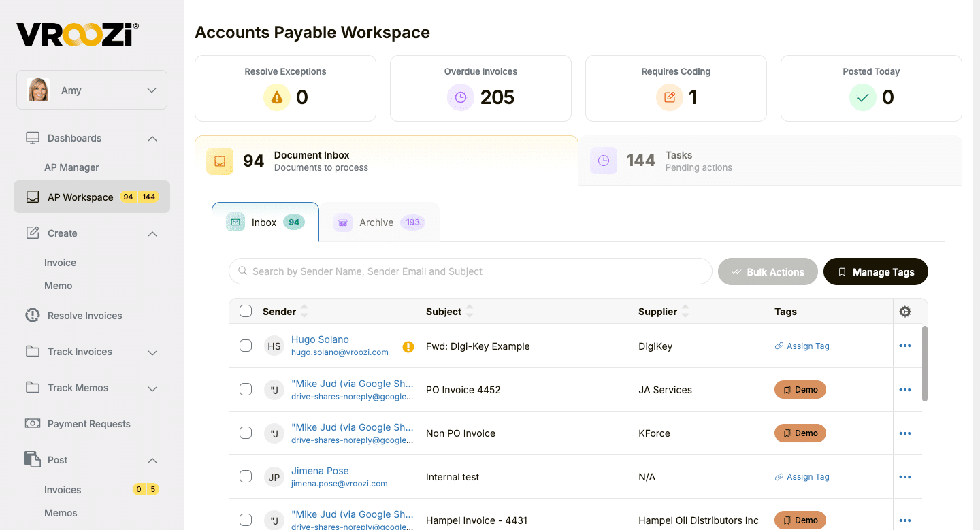
Task: Click the Resolve Invoices sidebar icon
Action: [x=32, y=315]
